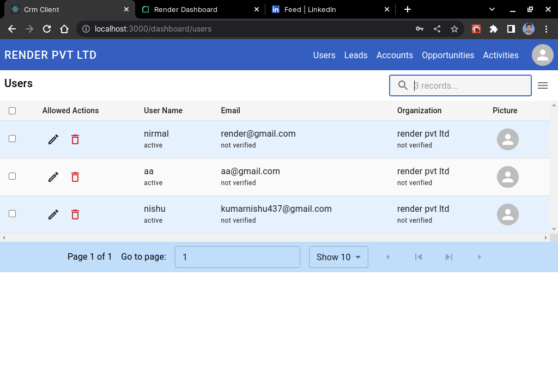Screen dimensions: 558x392
Task: Go back in browser history
Action: [x=12, y=29]
